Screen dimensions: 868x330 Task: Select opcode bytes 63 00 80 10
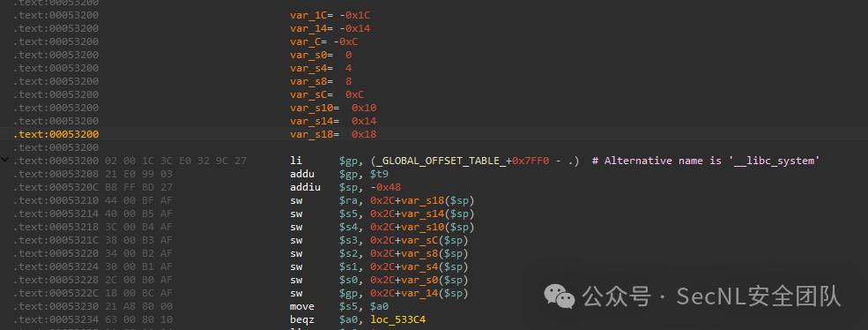click(x=139, y=319)
